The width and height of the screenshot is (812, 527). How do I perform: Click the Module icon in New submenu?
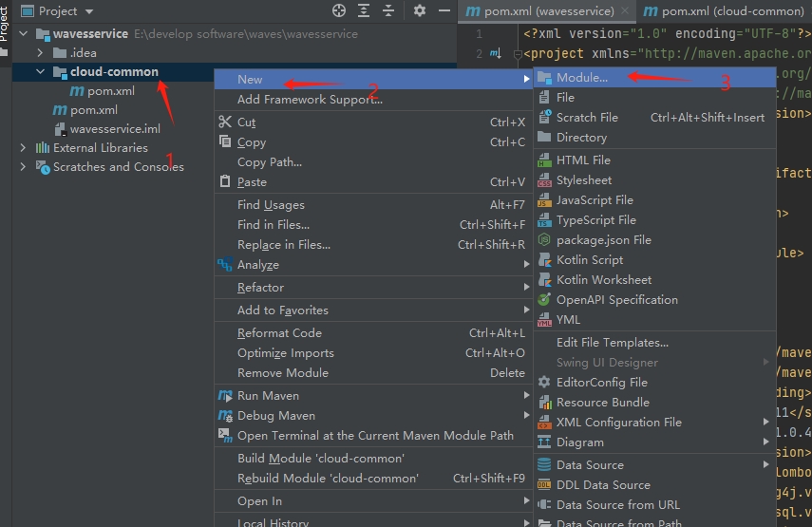click(x=544, y=78)
